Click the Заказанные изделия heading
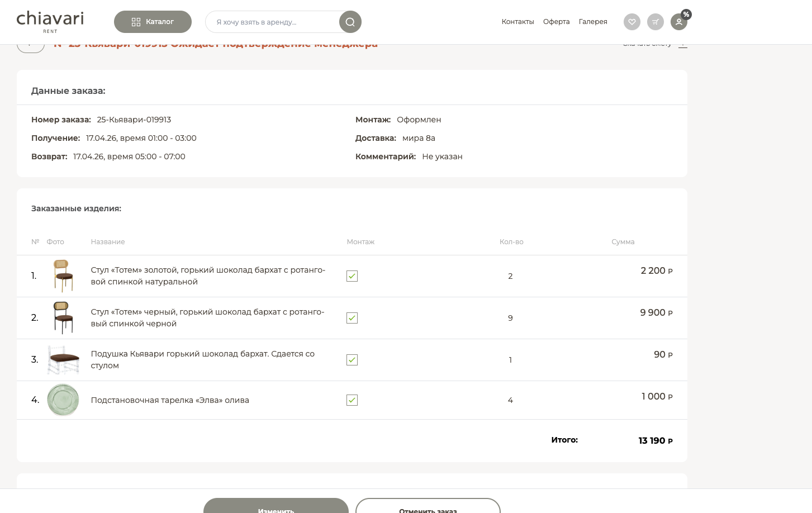 [x=76, y=208]
